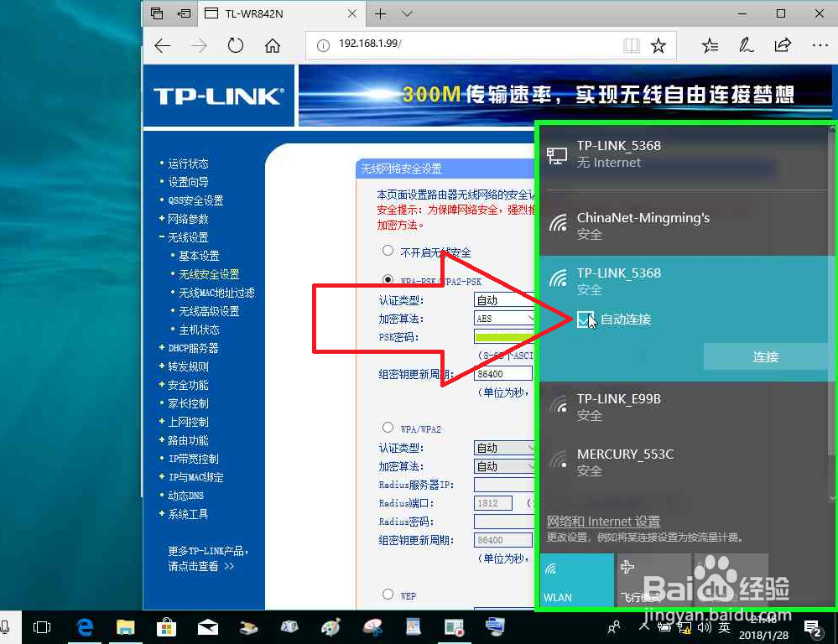
Task: Open 无线高级设置 submenu item
Action: click(x=209, y=311)
